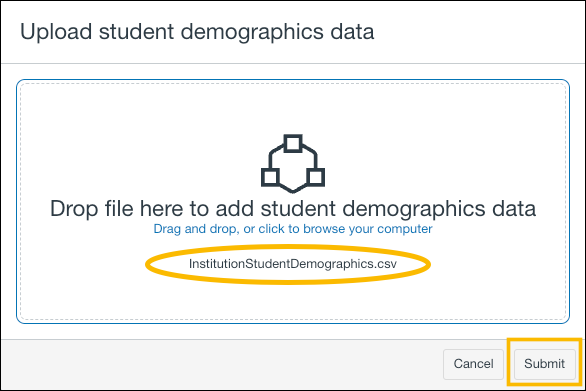Click the dashed drop zone's empty upper area
Viewport: 586px width, 391px height.
click(293, 108)
